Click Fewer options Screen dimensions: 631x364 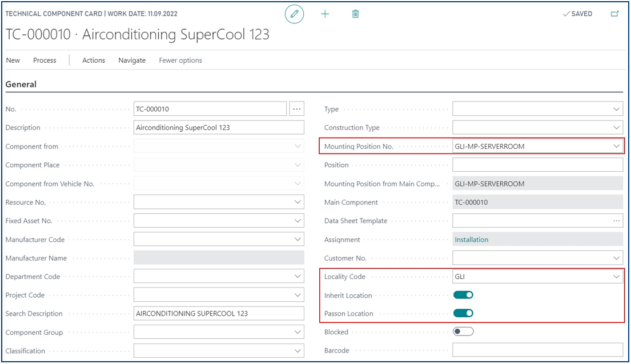pos(180,60)
